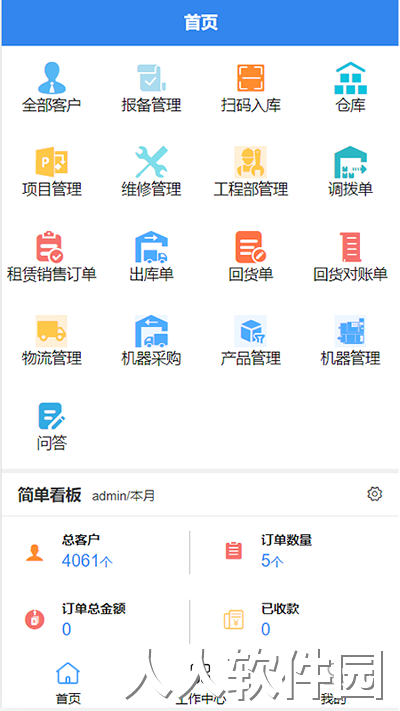Click the 订单数量 red clipboard icon
Screen dimensions: 400x711
click(234, 551)
